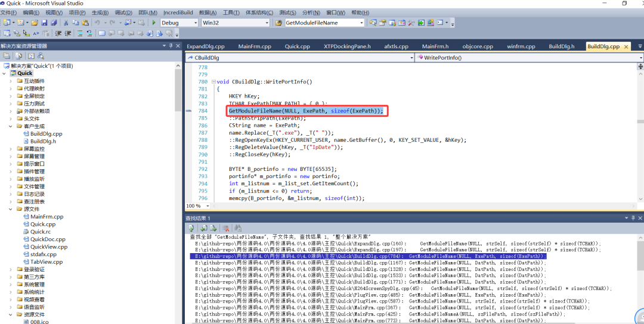Open the 调试(D) menu
The width and height of the screenshot is (644, 324).
[x=123, y=13]
